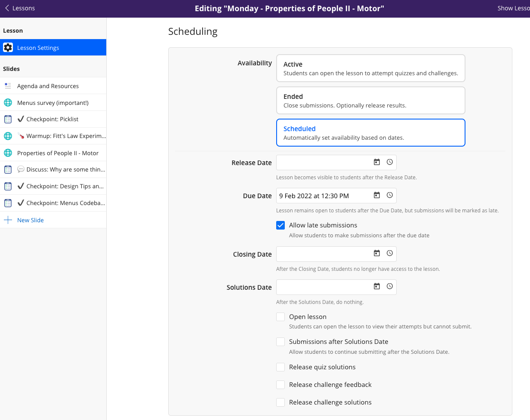
Task: Click the clipboard icon beside Checkpoint: Picklist
Action: (7, 119)
